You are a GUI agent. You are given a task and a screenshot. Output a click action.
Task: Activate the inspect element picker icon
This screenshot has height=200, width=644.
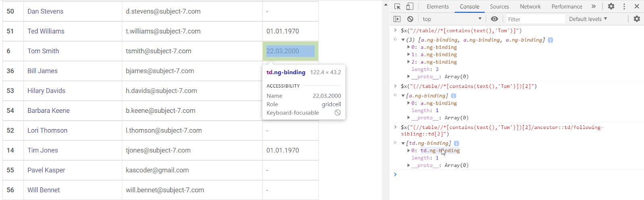click(397, 6)
